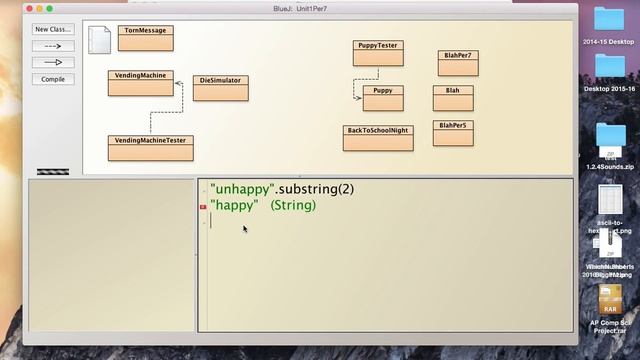
Task: Click the New Class... button
Action: 53,29
